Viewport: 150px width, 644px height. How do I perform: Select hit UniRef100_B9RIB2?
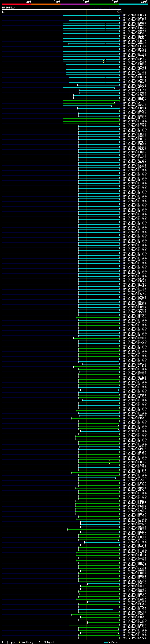(135, 23)
